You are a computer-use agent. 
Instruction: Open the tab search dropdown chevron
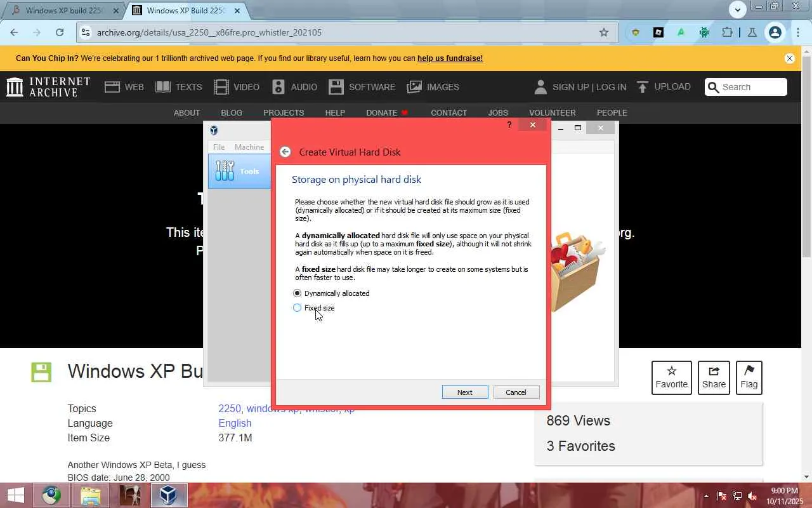[737, 10]
